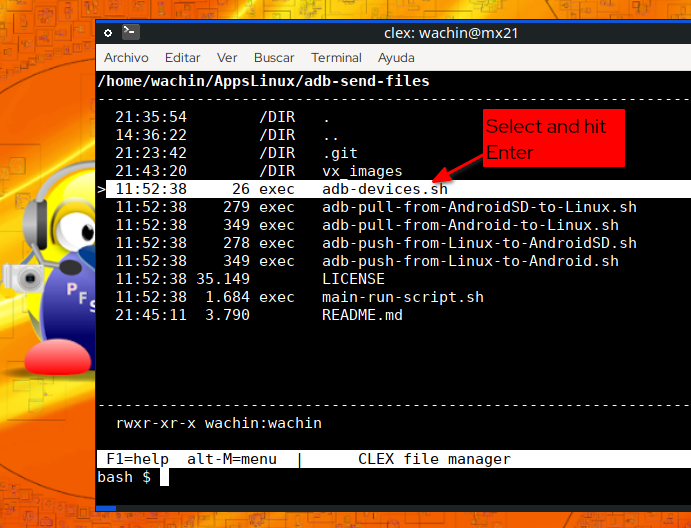
Task: Open the Ayuda menu
Action: [x=396, y=58]
